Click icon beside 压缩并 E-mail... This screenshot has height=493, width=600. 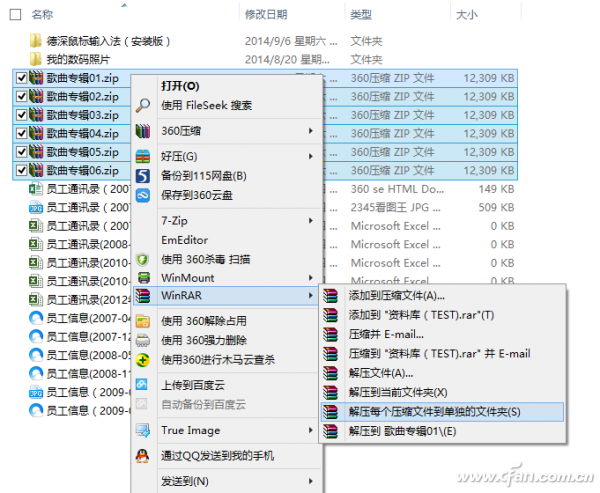[x=331, y=335]
